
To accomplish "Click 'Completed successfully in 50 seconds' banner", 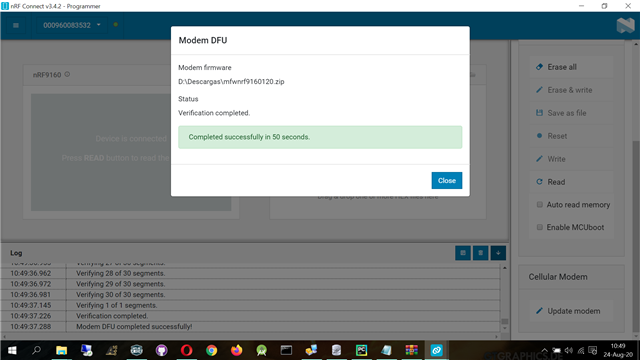I will [320, 137].
